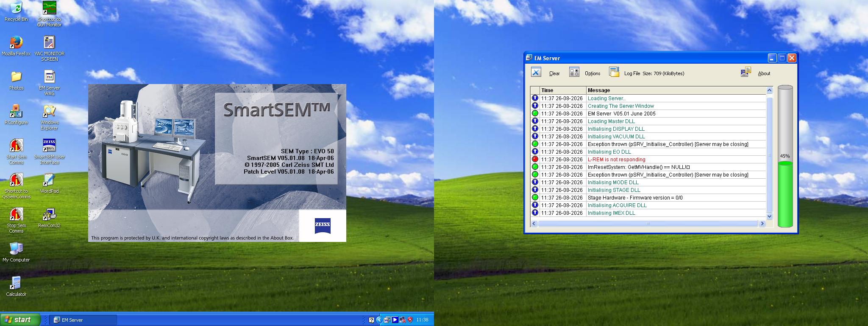The image size is (868, 326).
Task: Click the Options label in EM Server
Action: pyautogui.click(x=593, y=73)
